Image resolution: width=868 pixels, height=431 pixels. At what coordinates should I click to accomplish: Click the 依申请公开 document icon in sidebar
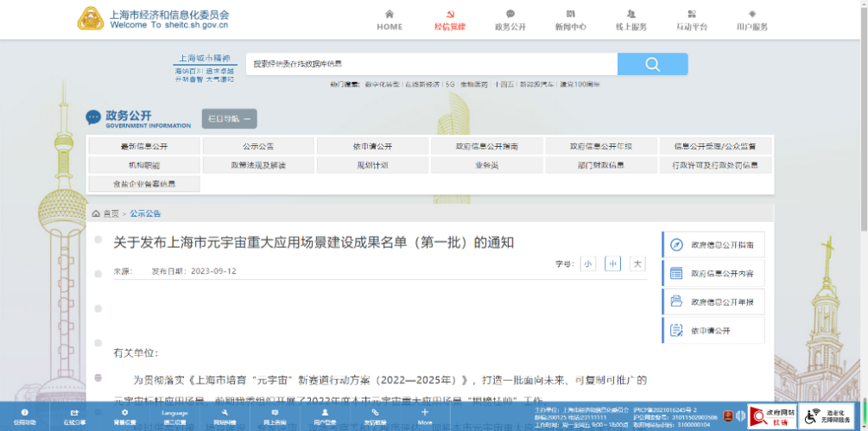pyautogui.click(x=677, y=331)
